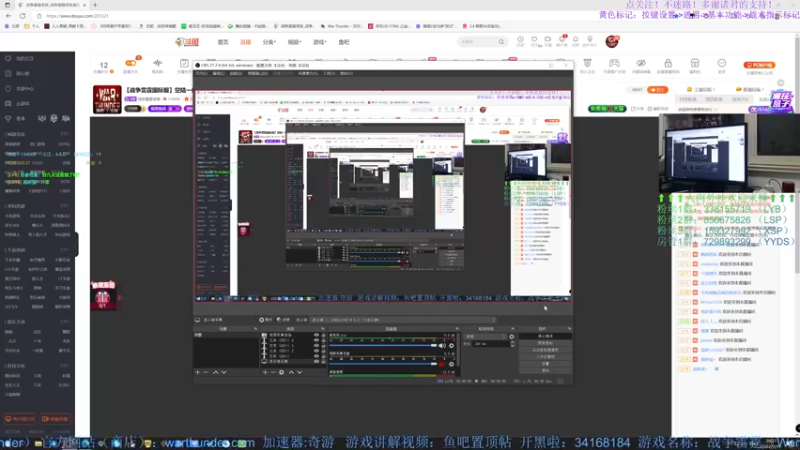
Task: Open notifications bell in Douyu header
Action: coord(576,41)
